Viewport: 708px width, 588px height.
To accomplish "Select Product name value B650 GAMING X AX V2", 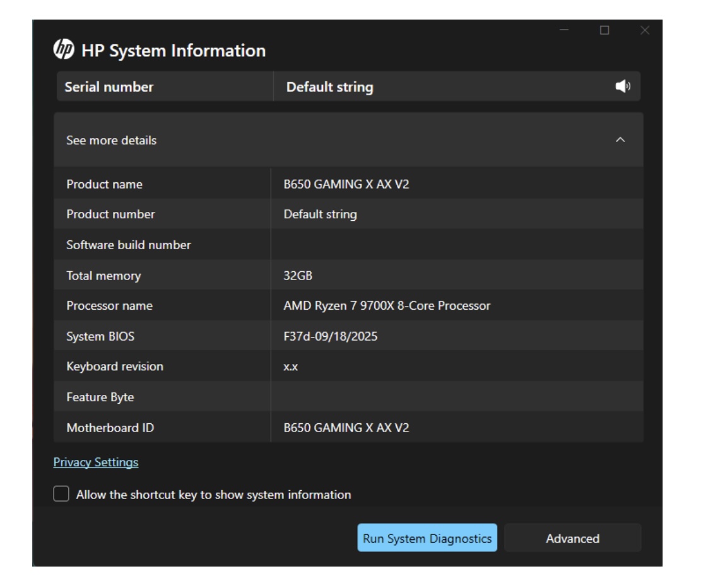I will pyautogui.click(x=346, y=184).
